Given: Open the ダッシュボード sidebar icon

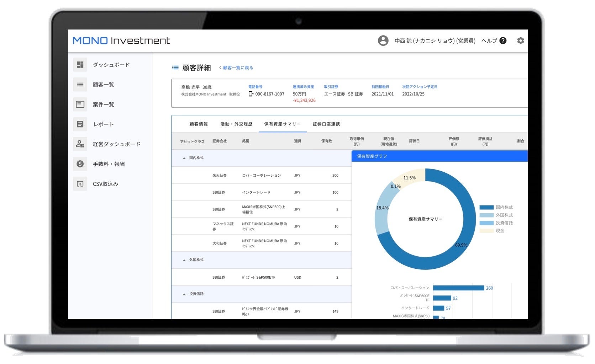Looking at the screenshot, I should coord(80,65).
